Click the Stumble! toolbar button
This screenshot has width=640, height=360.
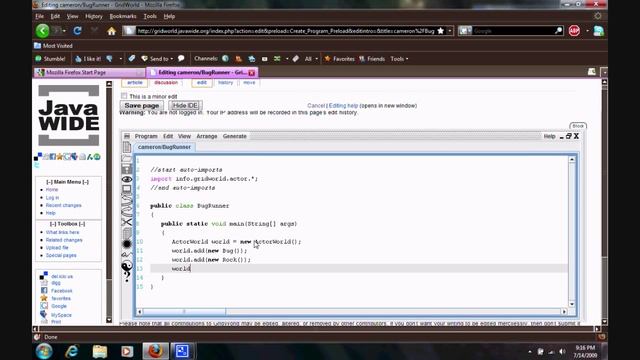[50, 59]
